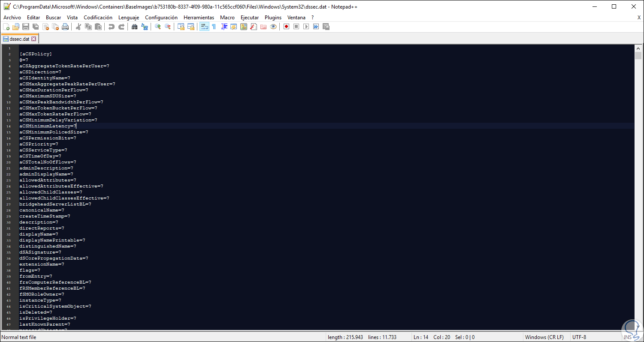
Task: Open the ? help menu
Action: pyautogui.click(x=312, y=18)
